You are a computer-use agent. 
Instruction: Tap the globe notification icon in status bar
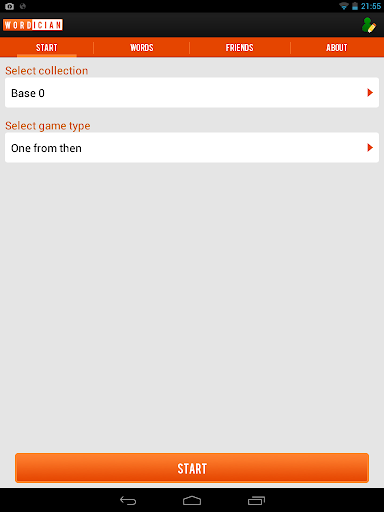point(23,6)
